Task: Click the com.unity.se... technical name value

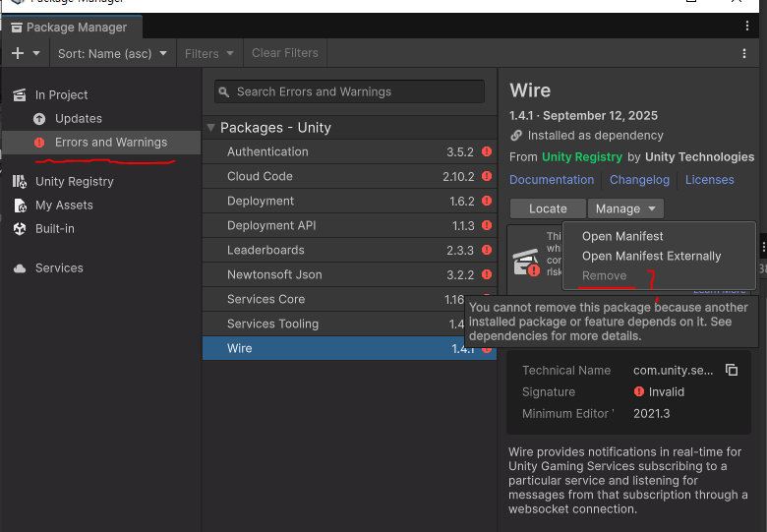Action: click(673, 370)
